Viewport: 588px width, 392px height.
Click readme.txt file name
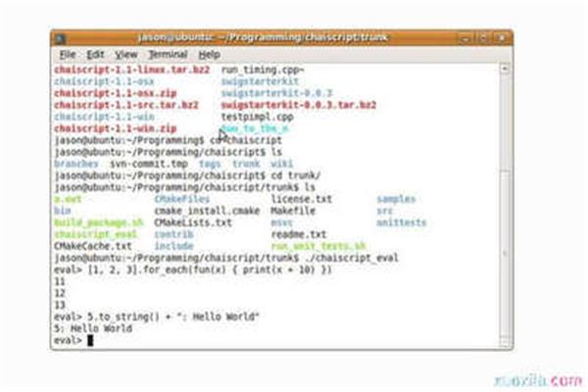[x=299, y=234]
